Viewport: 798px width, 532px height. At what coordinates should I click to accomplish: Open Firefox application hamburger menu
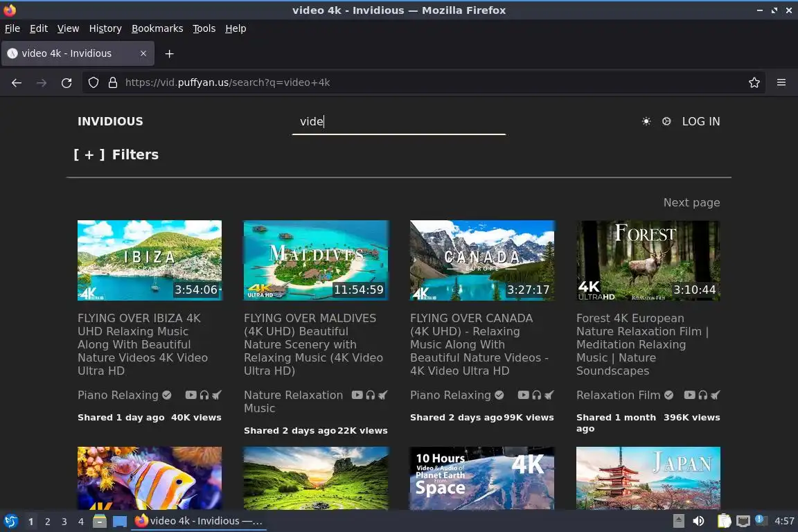[x=781, y=82]
